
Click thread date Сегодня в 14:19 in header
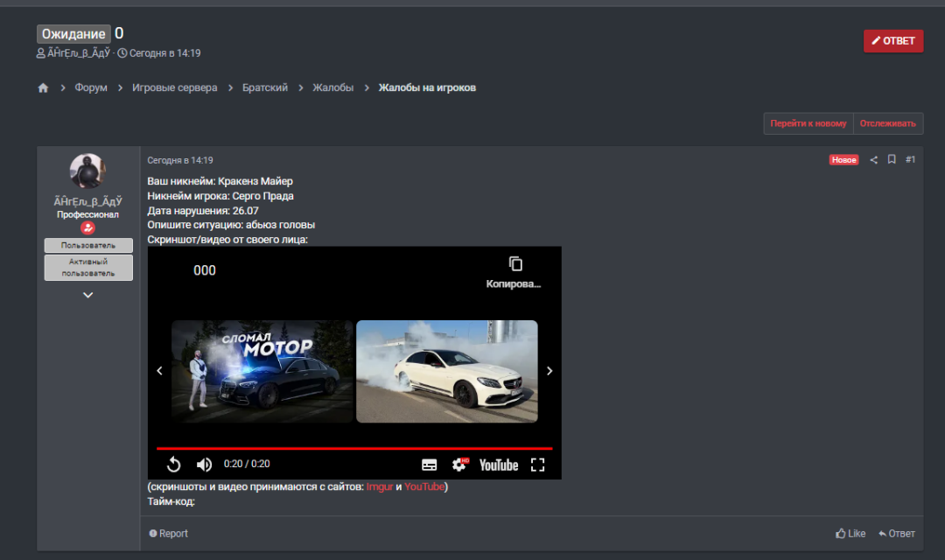(x=164, y=53)
